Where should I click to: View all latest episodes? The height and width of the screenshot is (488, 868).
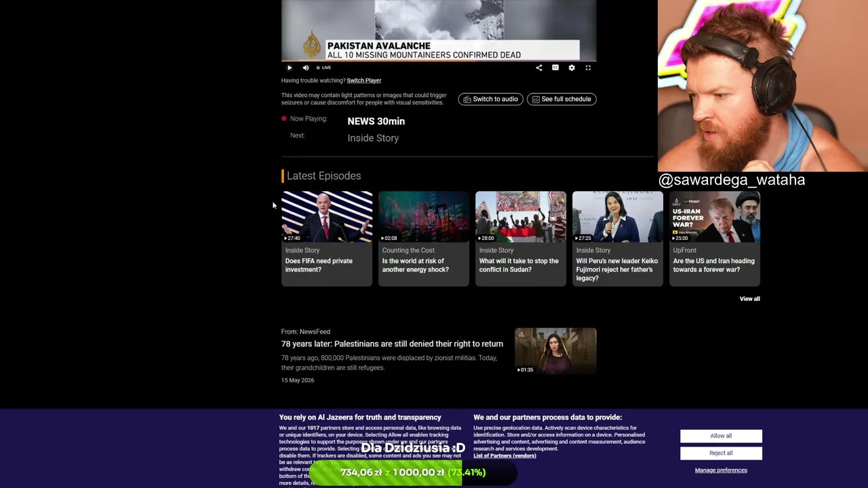[x=750, y=299]
